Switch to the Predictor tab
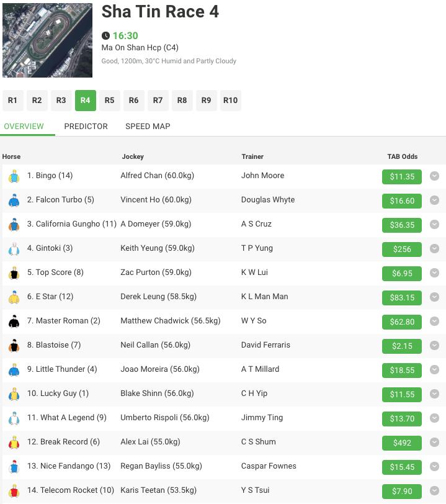 coord(86,126)
